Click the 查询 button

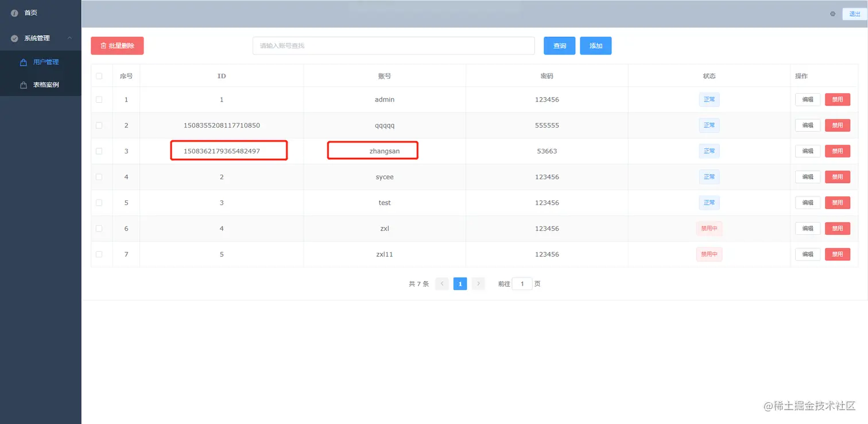pos(560,46)
